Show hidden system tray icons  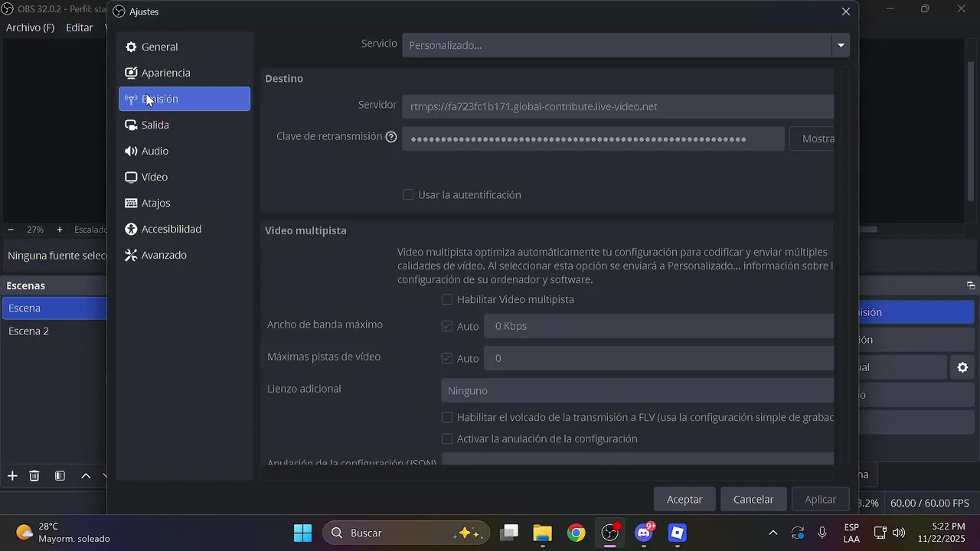pyautogui.click(x=773, y=533)
